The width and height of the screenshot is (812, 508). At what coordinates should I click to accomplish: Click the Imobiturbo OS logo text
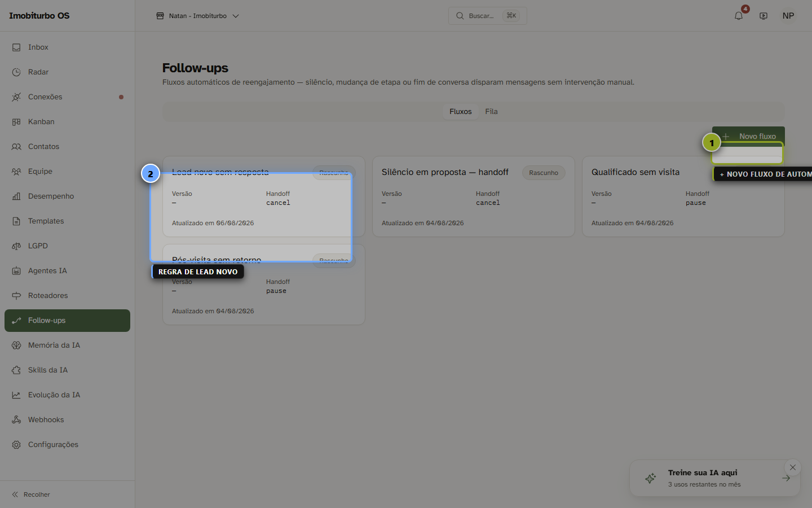pyautogui.click(x=39, y=16)
